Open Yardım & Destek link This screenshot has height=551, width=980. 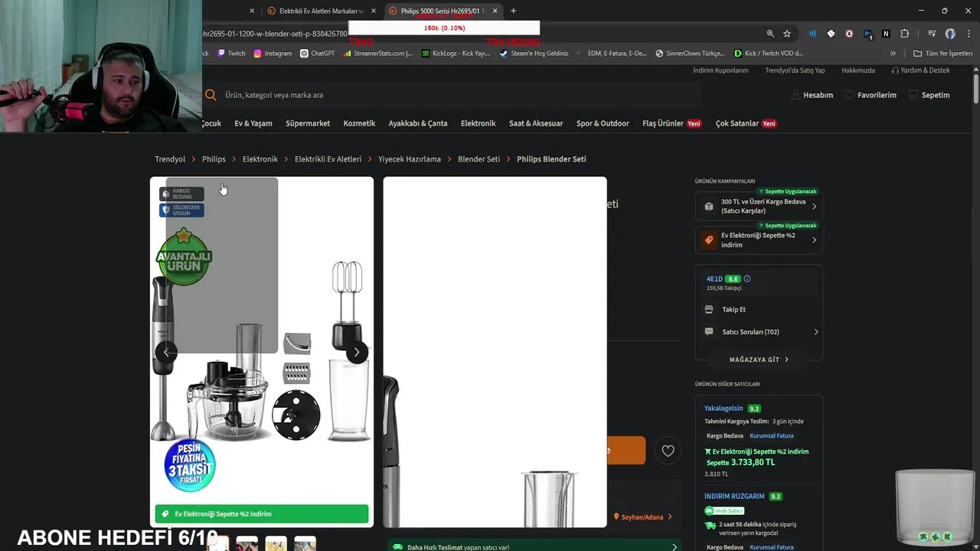920,70
